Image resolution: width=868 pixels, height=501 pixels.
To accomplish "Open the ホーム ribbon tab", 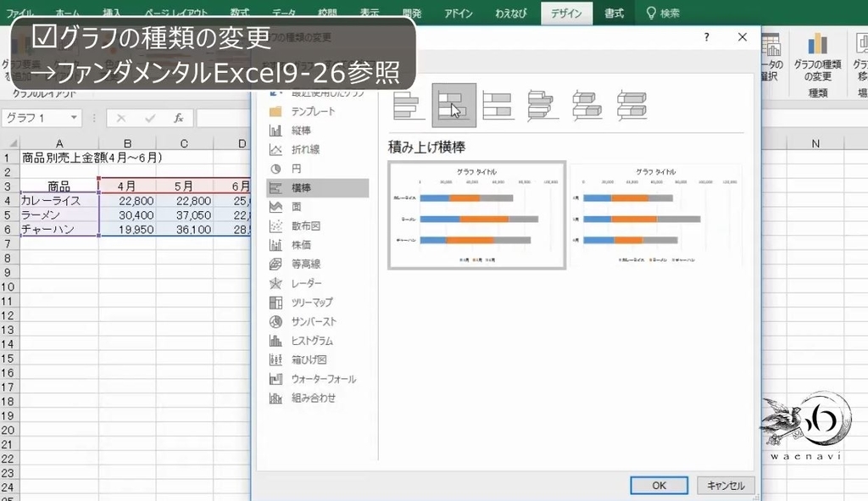I will click(69, 13).
